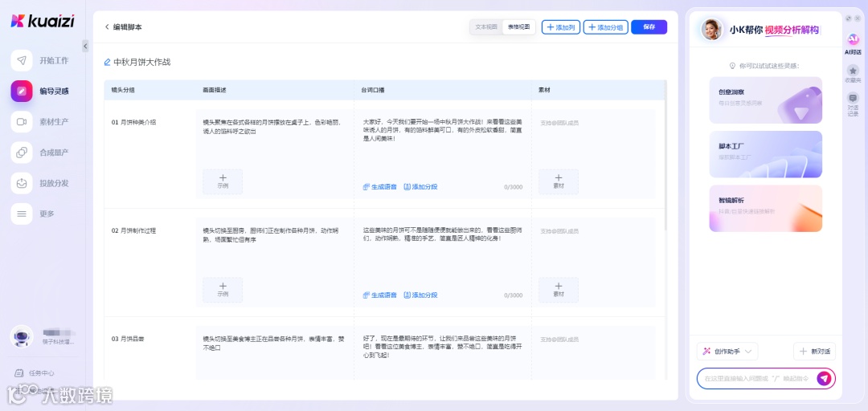Open the 开始工作 sidebar icon

22,60
